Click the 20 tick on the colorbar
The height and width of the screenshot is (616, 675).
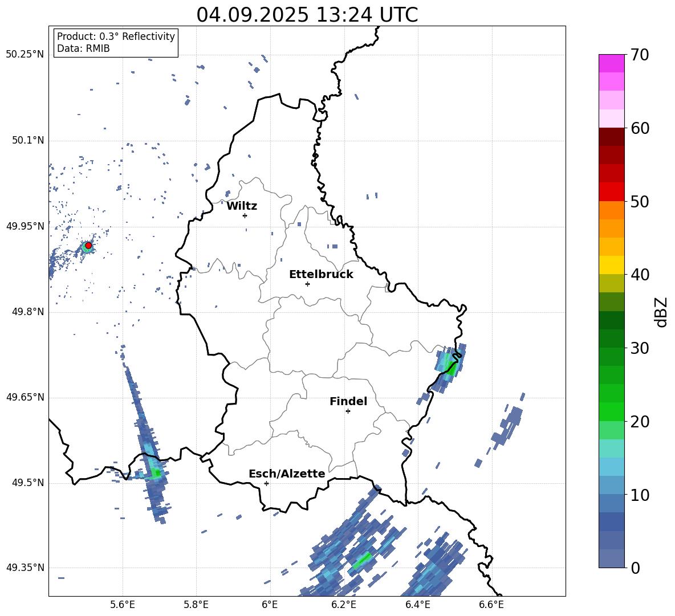(639, 422)
